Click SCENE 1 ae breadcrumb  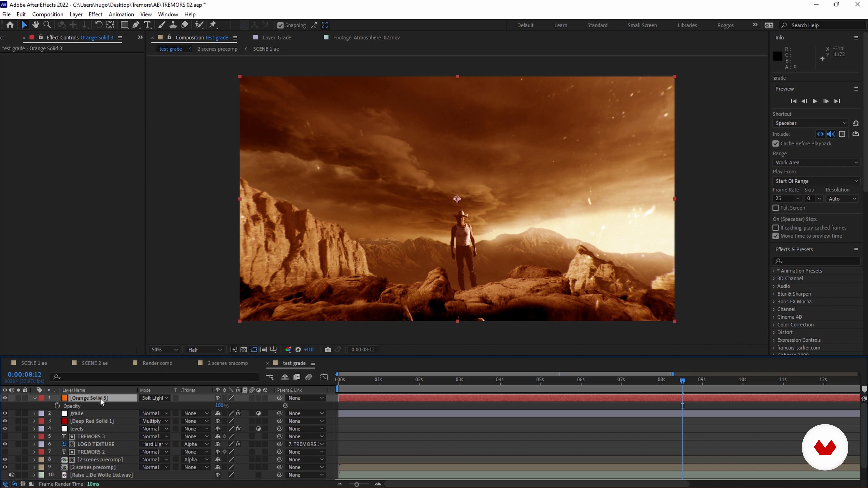point(266,49)
